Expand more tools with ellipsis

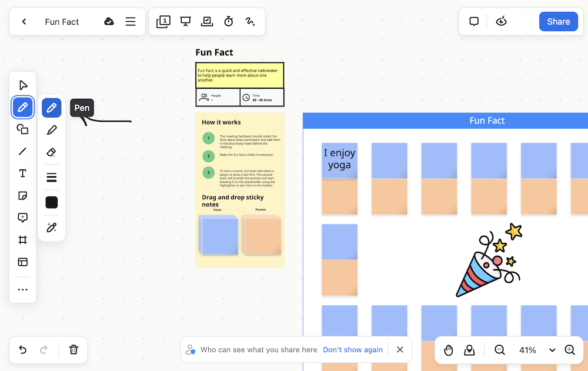pyautogui.click(x=23, y=290)
